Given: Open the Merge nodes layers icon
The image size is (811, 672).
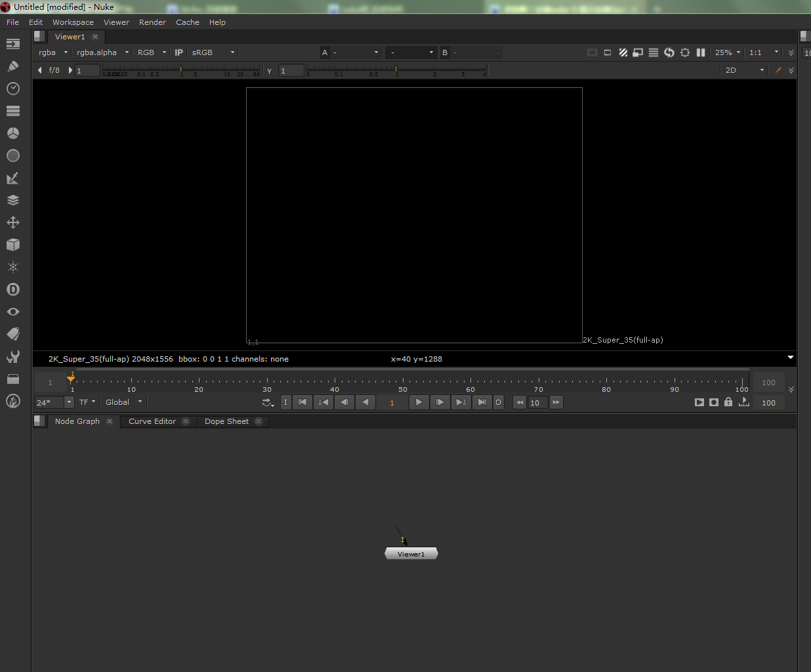Looking at the screenshot, I should click(13, 200).
